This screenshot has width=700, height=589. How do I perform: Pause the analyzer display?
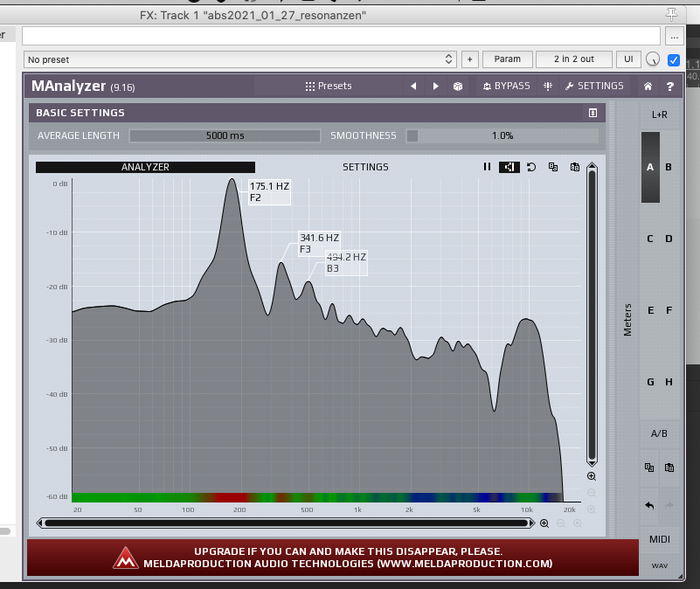pos(487,167)
